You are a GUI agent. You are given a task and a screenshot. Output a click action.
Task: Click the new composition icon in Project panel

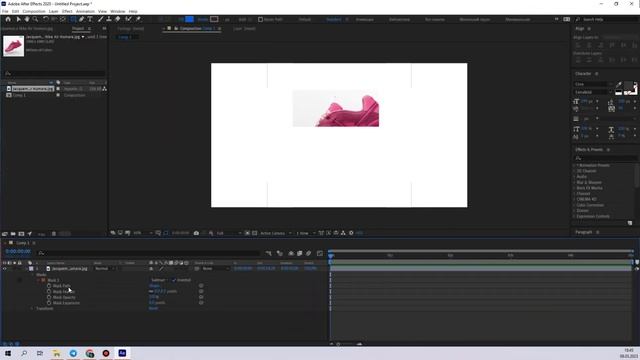point(21,234)
